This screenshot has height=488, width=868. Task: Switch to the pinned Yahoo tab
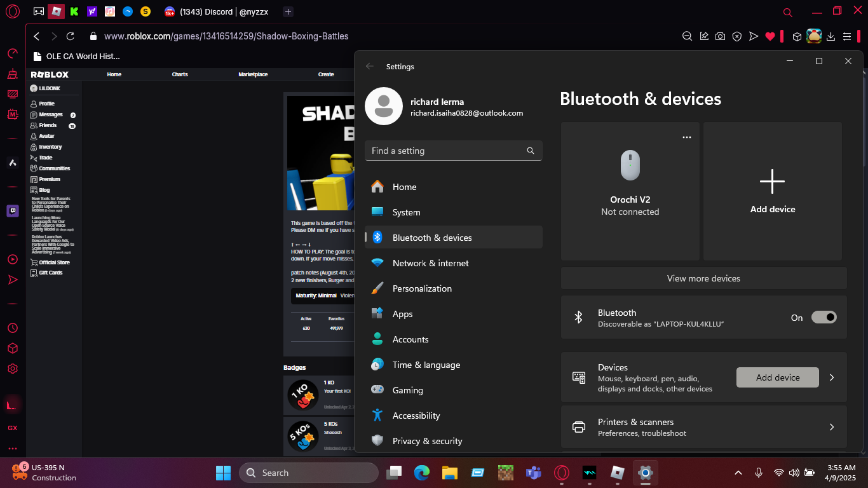coord(92,11)
